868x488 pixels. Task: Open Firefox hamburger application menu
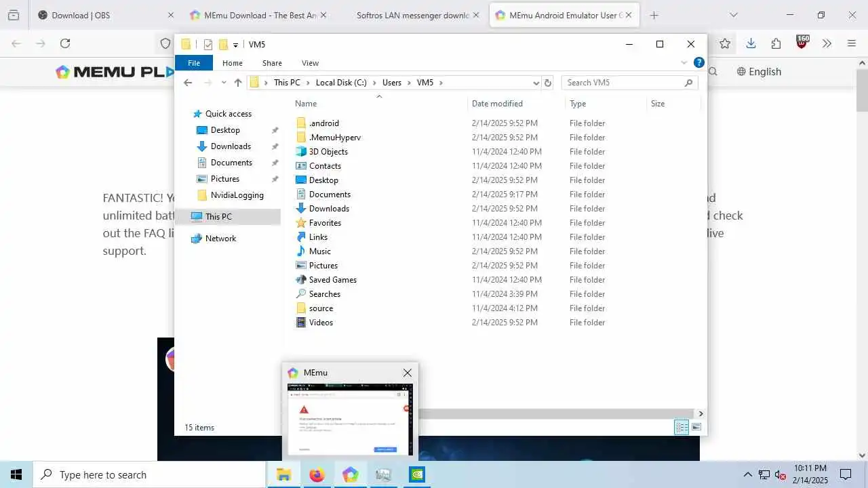coord(852,43)
